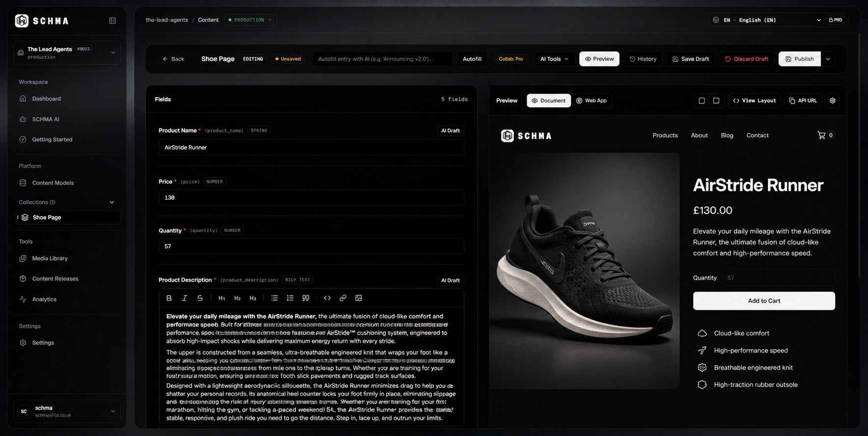Insert bulleted list

point(274,298)
